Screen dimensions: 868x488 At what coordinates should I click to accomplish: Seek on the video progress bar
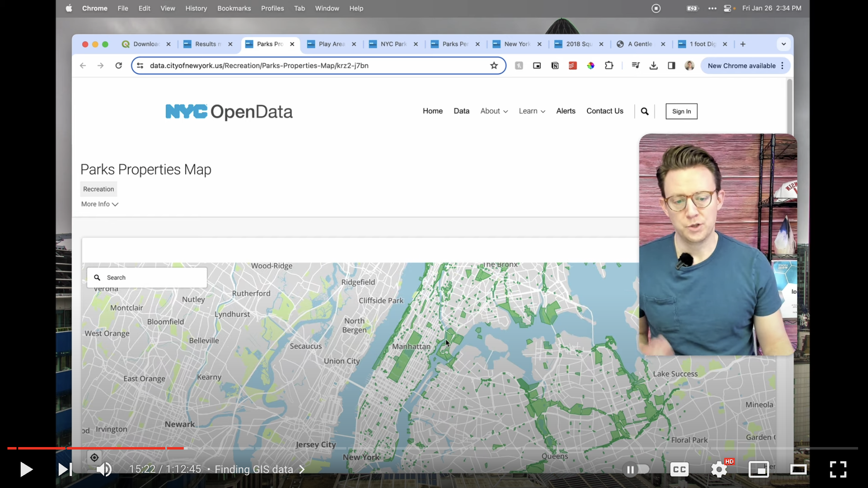point(432,448)
